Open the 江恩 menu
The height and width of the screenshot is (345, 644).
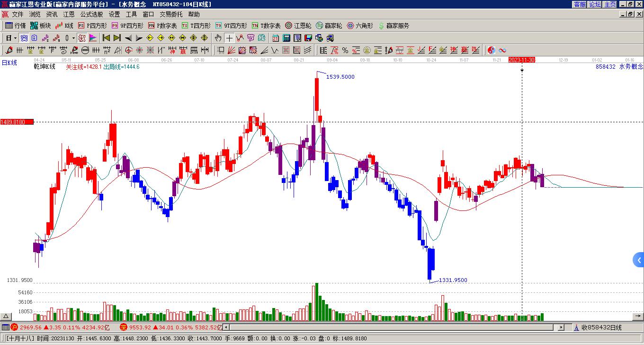(69, 15)
